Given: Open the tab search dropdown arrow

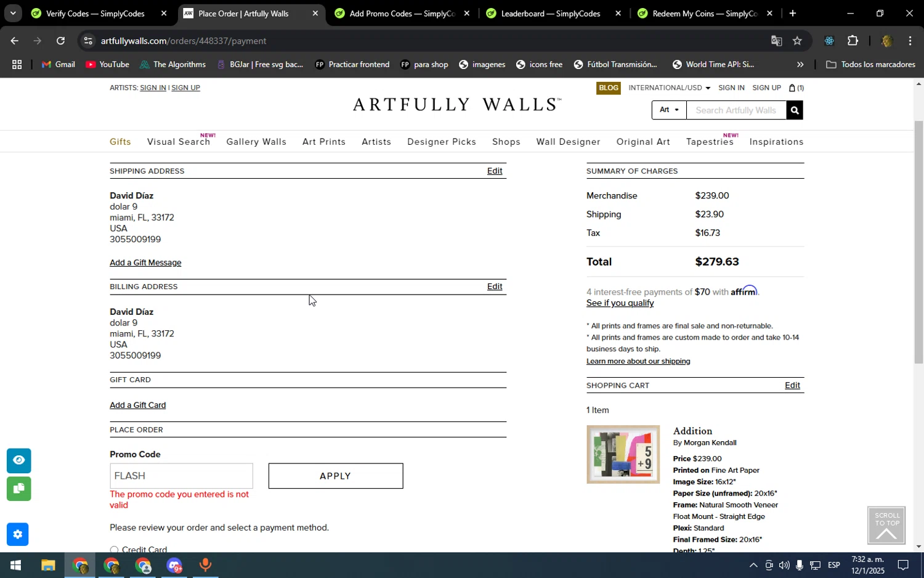Looking at the screenshot, I should coord(13,13).
